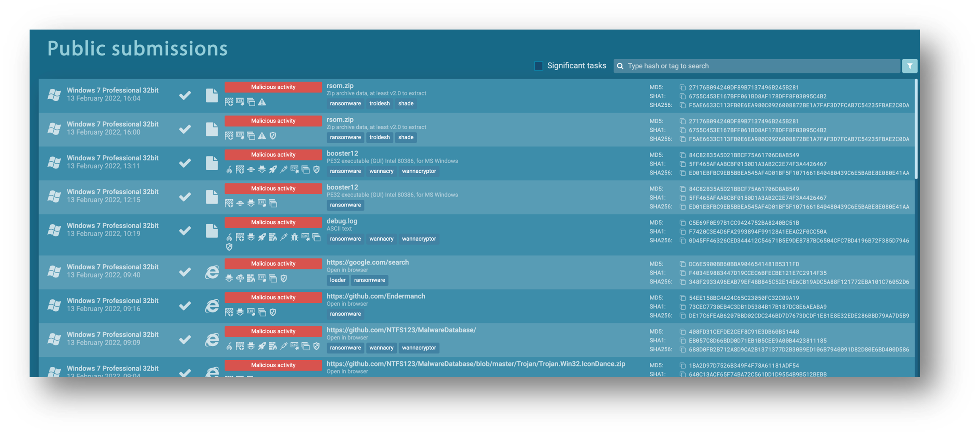The height and width of the screenshot is (437, 980).
Task: Open the debug.log submission
Action: [341, 221]
